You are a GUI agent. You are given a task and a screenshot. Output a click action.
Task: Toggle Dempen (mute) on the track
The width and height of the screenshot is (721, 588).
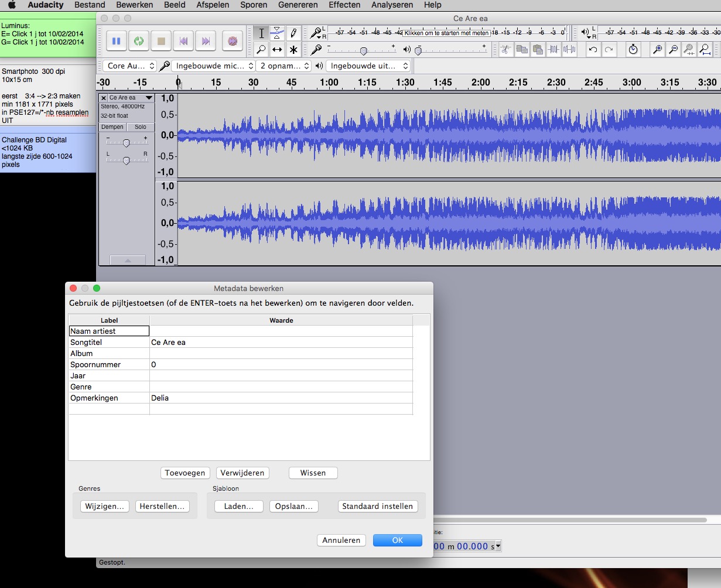click(x=112, y=127)
